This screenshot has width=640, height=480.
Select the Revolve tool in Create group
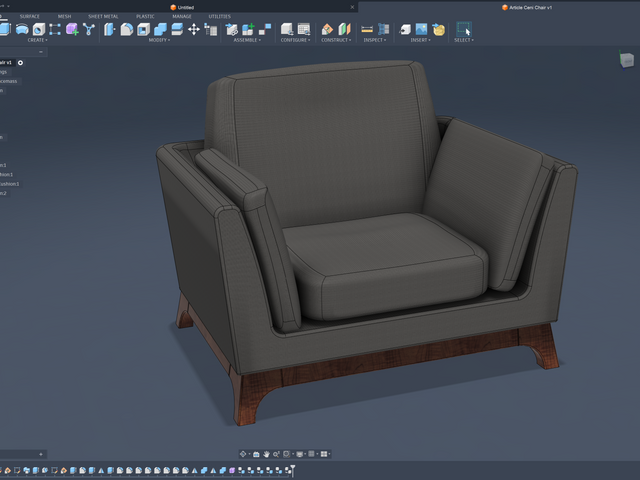22,29
